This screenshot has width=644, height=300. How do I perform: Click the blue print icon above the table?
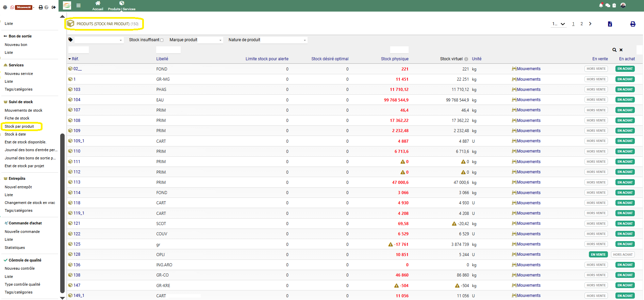[x=633, y=24]
